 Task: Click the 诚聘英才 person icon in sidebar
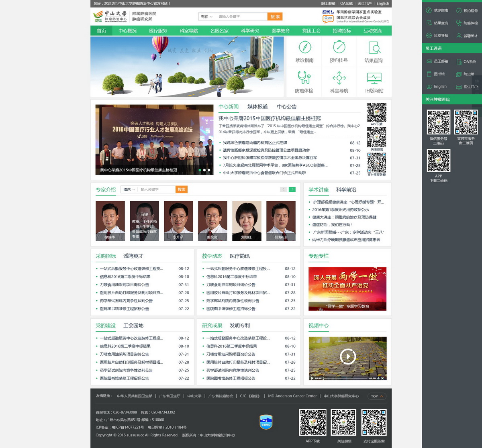coord(459,35)
